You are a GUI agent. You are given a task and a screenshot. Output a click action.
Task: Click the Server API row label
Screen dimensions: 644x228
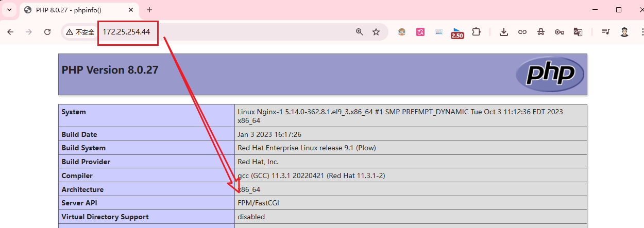click(x=79, y=203)
